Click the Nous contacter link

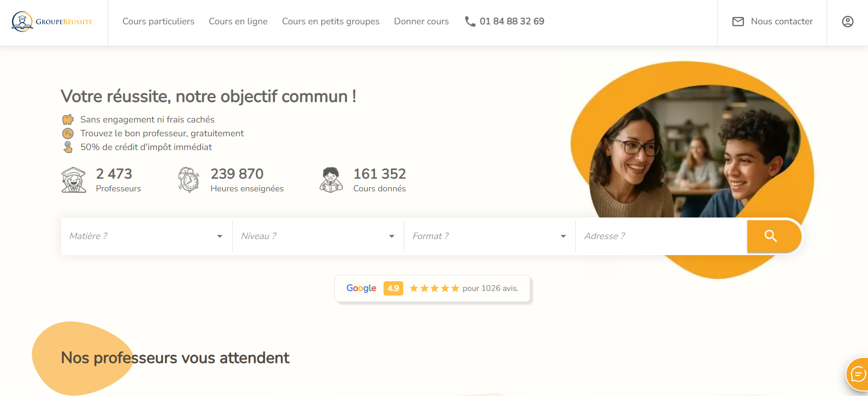point(782,22)
